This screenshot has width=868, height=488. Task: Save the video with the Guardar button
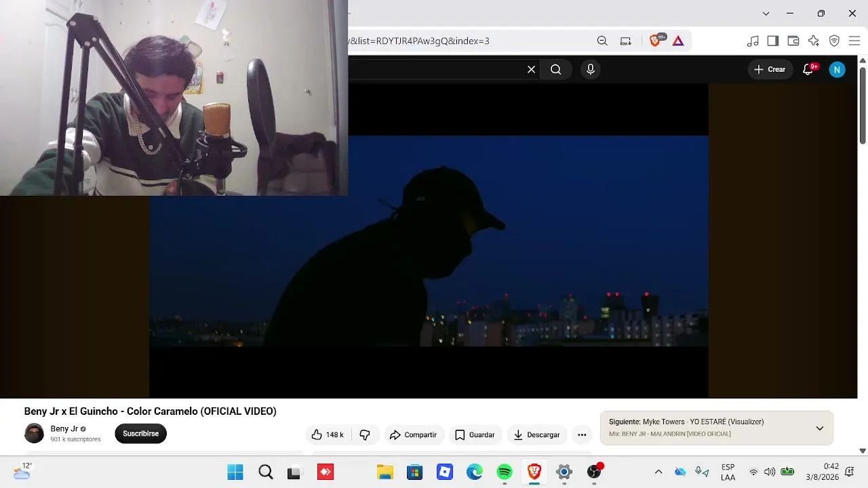coord(475,434)
